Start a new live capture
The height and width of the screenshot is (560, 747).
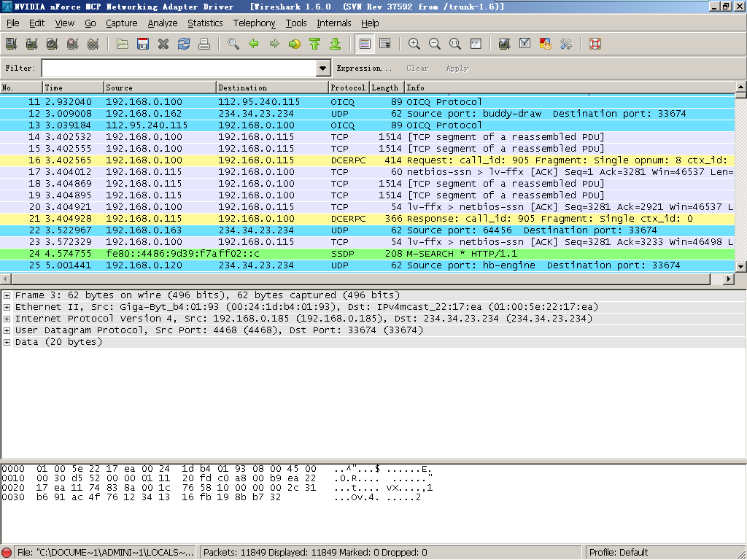(53, 44)
